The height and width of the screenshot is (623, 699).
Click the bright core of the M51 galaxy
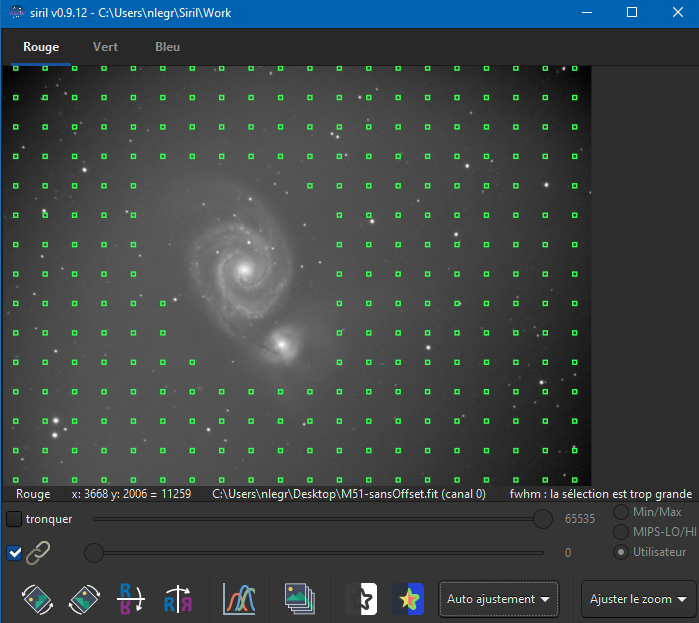coord(244,269)
